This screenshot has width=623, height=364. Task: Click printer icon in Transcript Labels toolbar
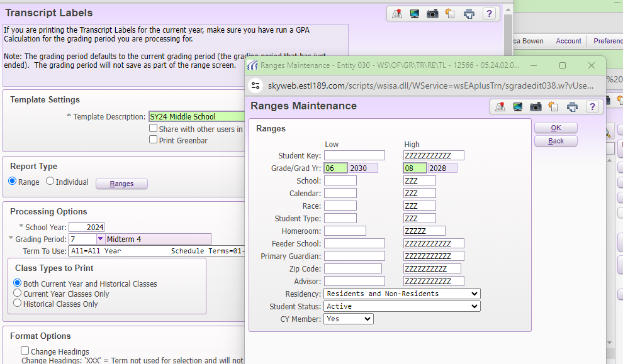pos(469,14)
